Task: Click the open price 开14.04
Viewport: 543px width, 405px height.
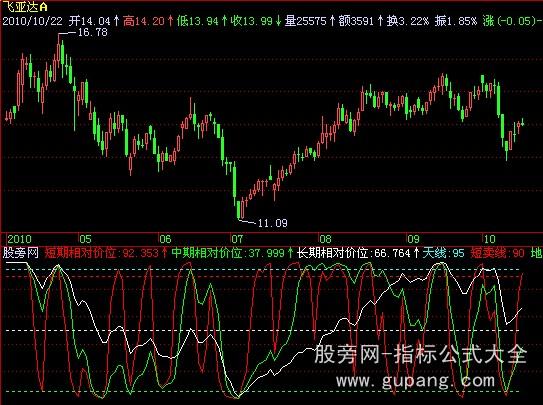Action: tap(89, 21)
